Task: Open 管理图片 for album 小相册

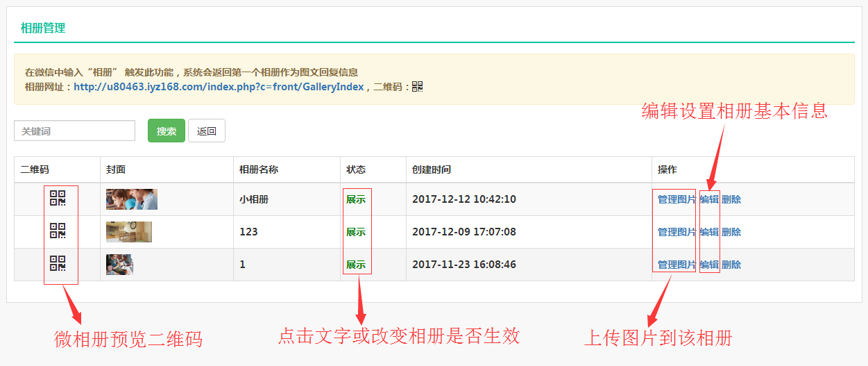Action: [x=676, y=199]
